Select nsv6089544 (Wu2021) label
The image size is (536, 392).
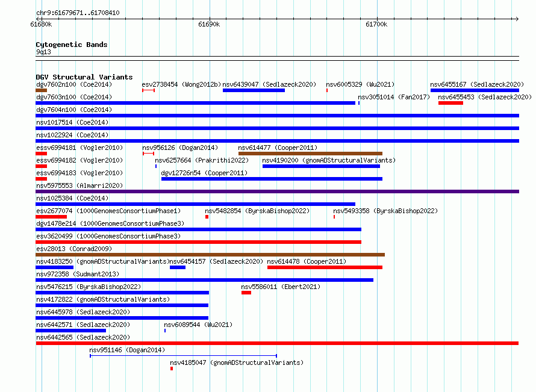198,325
